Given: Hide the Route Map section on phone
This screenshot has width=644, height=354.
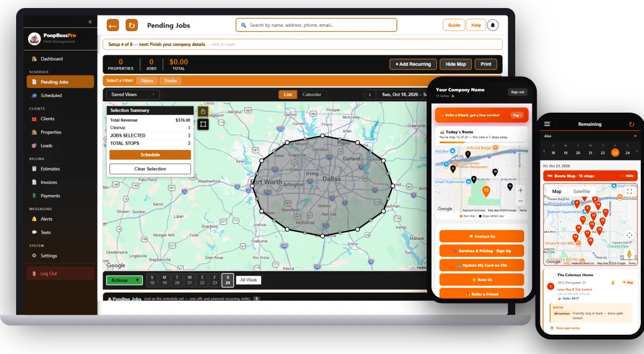Looking at the screenshot, I should pos(628,176).
